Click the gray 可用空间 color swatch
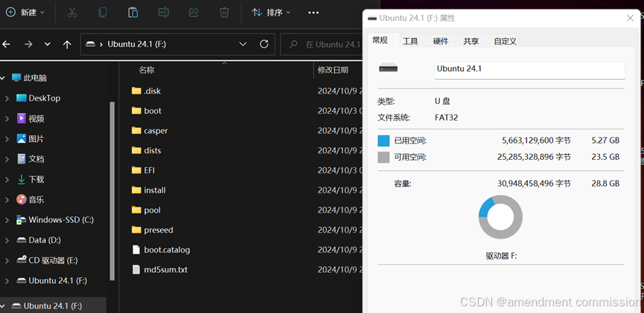The image size is (644, 313). (383, 157)
